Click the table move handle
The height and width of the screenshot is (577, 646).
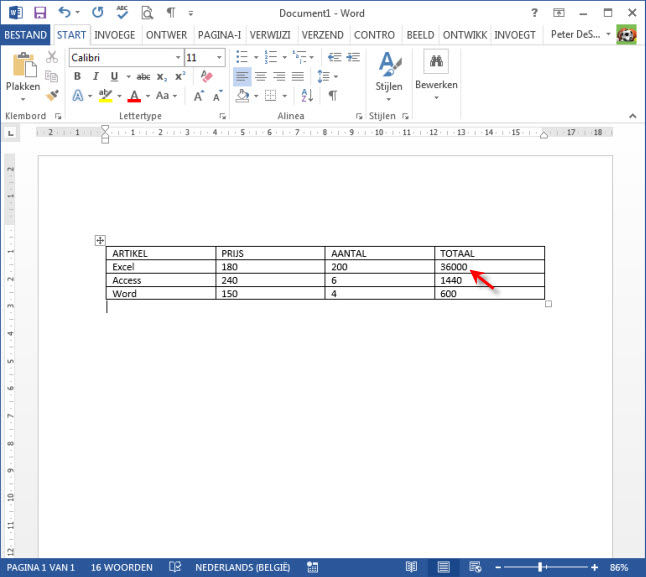[x=100, y=240]
